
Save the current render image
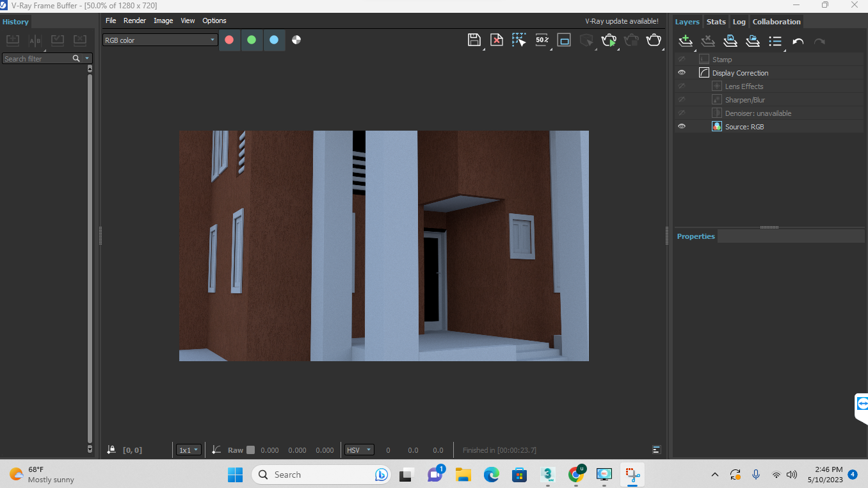474,40
